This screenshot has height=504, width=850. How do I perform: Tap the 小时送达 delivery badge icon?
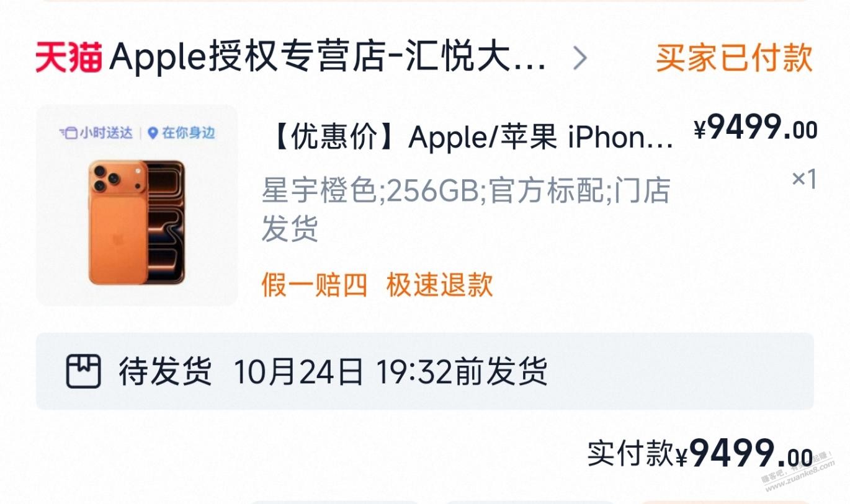click(x=96, y=133)
